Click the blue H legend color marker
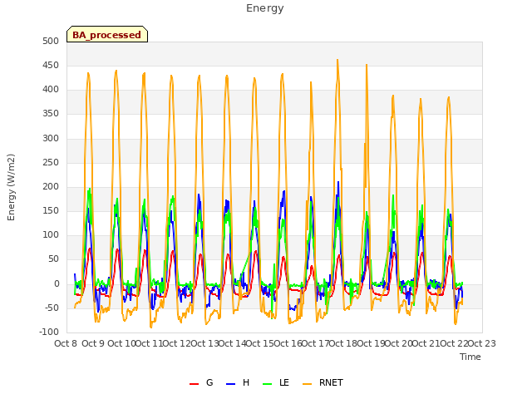The height and width of the screenshot is (399, 532). (x=230, y=384)
